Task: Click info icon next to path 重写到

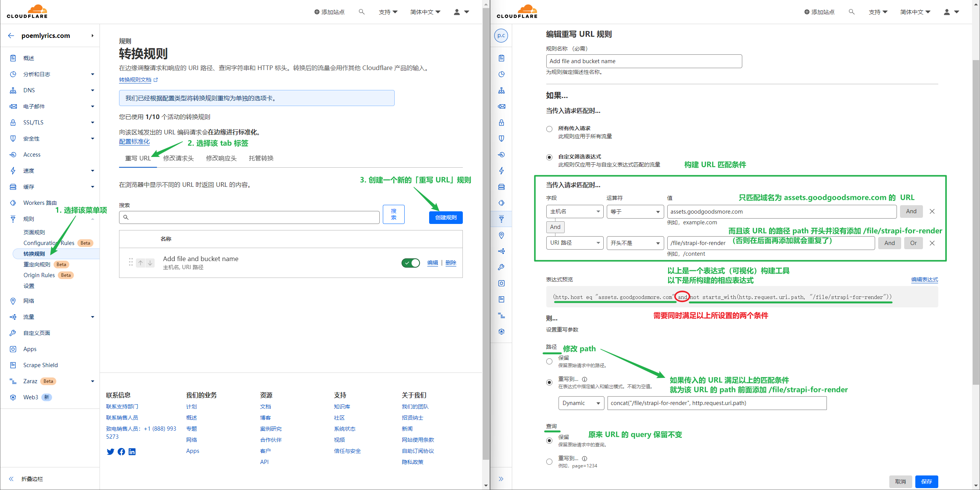Action: click(585, 379)
